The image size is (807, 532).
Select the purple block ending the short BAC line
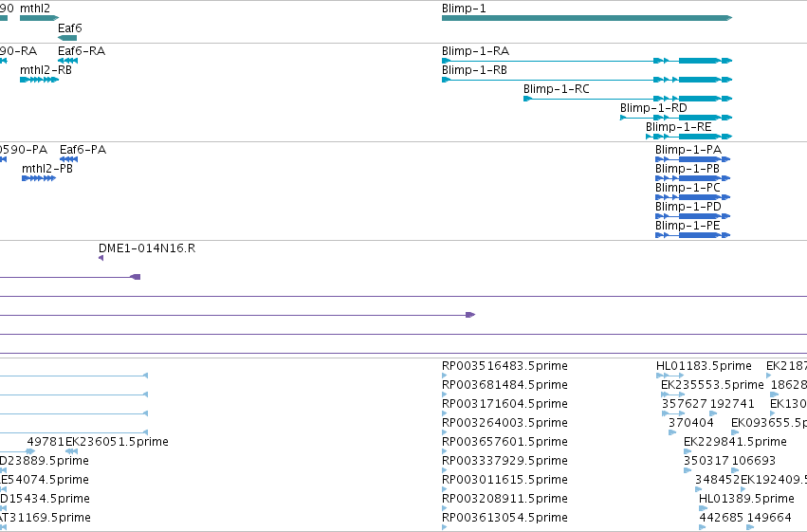(x=136, y=277)
